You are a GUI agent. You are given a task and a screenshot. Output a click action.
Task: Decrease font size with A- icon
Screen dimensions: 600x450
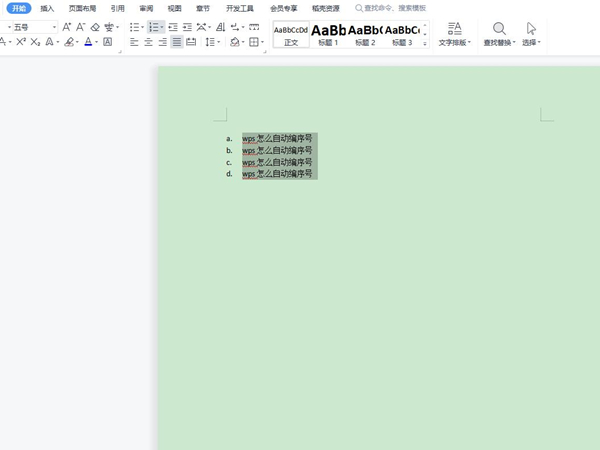(80, 27)
